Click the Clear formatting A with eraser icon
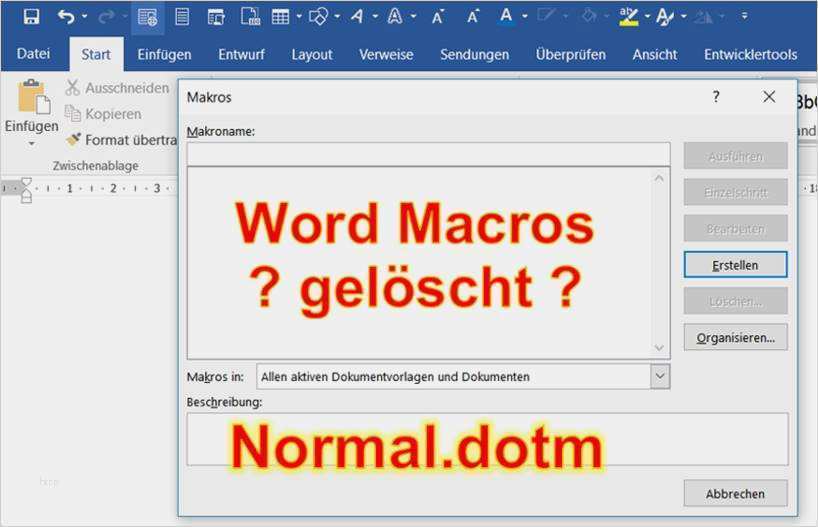Viewport: 818px width, 527px height. [x=665, y=17]
